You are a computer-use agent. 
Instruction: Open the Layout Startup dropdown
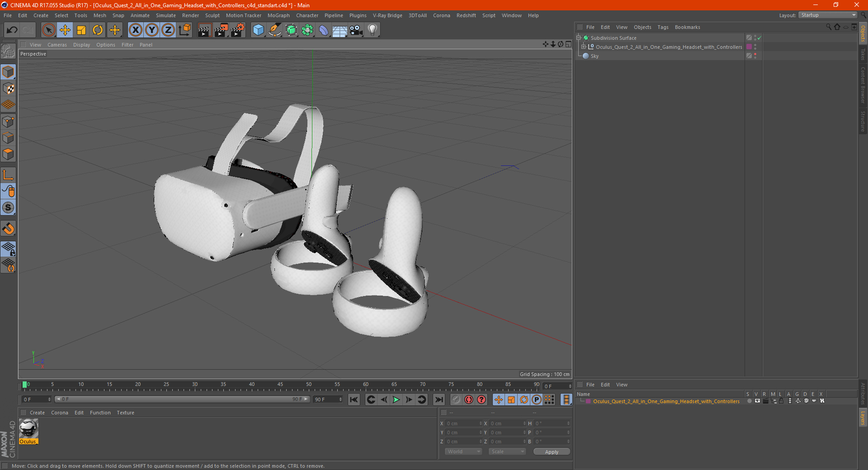point(828,15)
